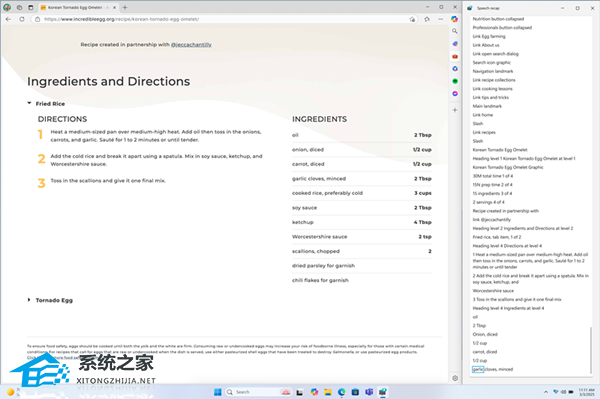This screenshot has height=399, width=600.
Task: Click 'dried parsley for garnish' ingredient
Action: (323, 266)
